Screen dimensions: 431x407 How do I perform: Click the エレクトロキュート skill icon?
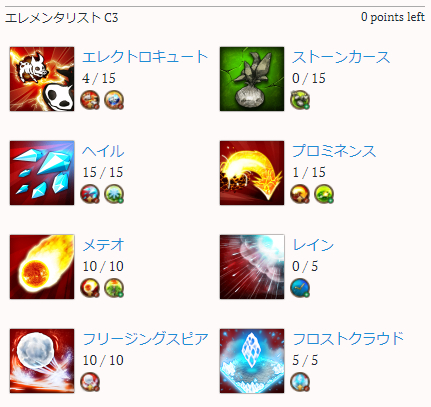(42, 79)
